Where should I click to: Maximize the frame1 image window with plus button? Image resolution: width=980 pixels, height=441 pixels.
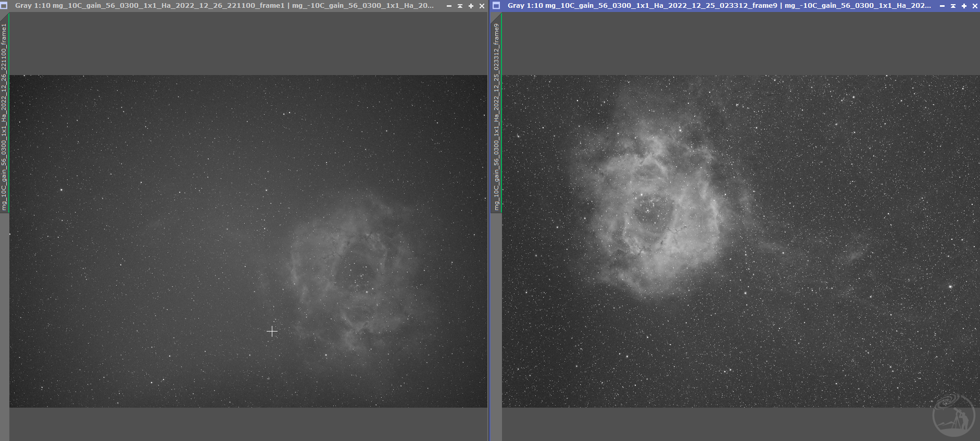coord(471,6)
